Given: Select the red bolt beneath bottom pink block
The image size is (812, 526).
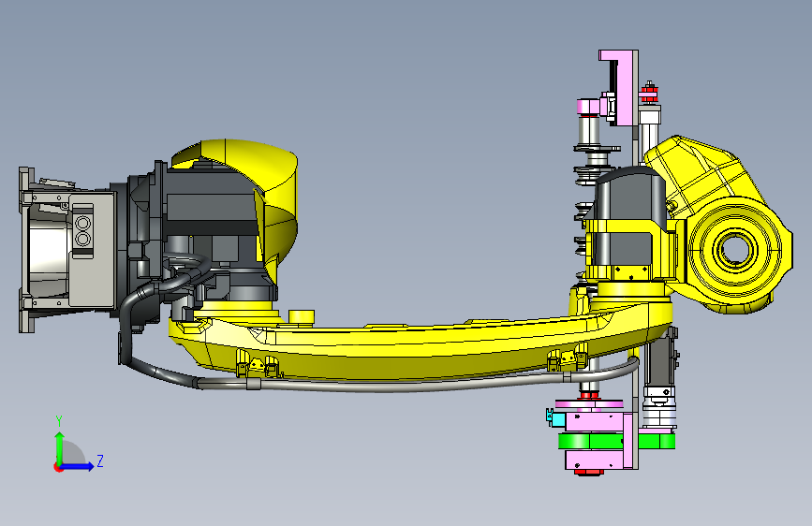Looking at the screenshot, I should pos(589,472).
